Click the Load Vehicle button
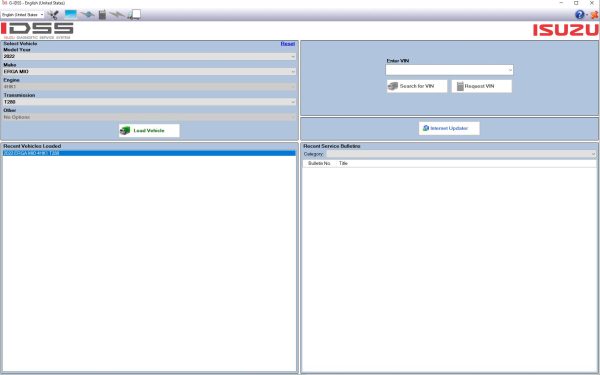Viewport: 600px width, 375px height. (x=149, y=130)
